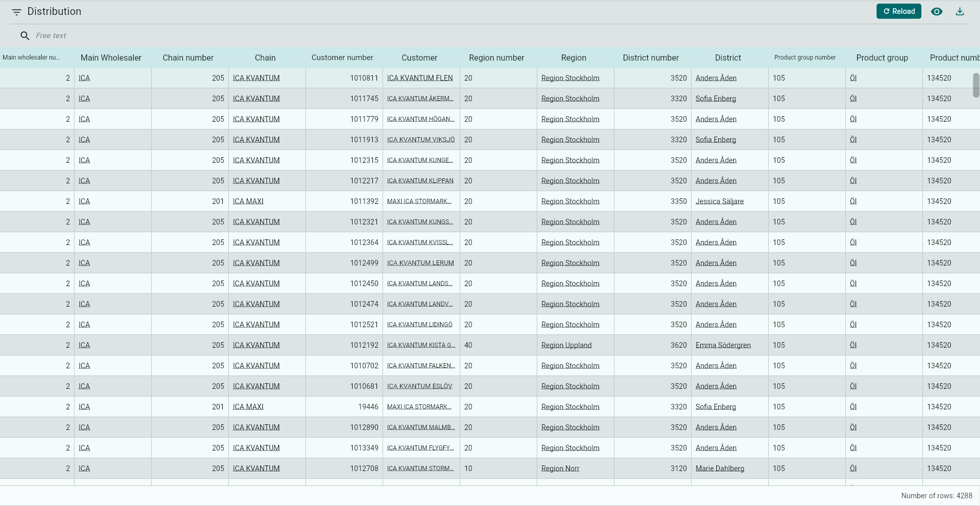Open the ICA KVANTUM ESLÖV customer link
980x506 pixels.
coord(420,386)
